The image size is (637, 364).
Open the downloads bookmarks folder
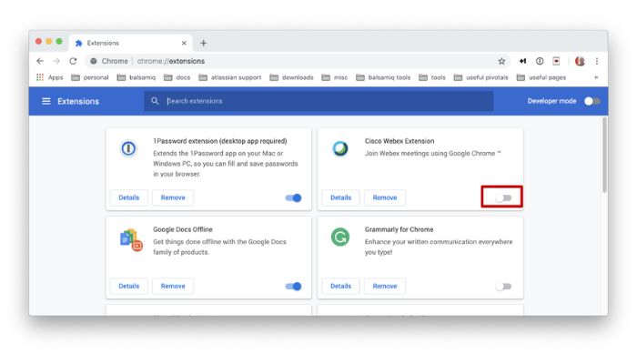point(292,77)
